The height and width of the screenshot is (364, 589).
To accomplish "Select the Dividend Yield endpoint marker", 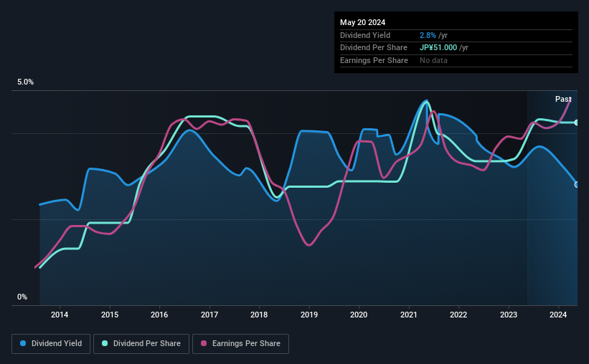I will click(577, 185).
